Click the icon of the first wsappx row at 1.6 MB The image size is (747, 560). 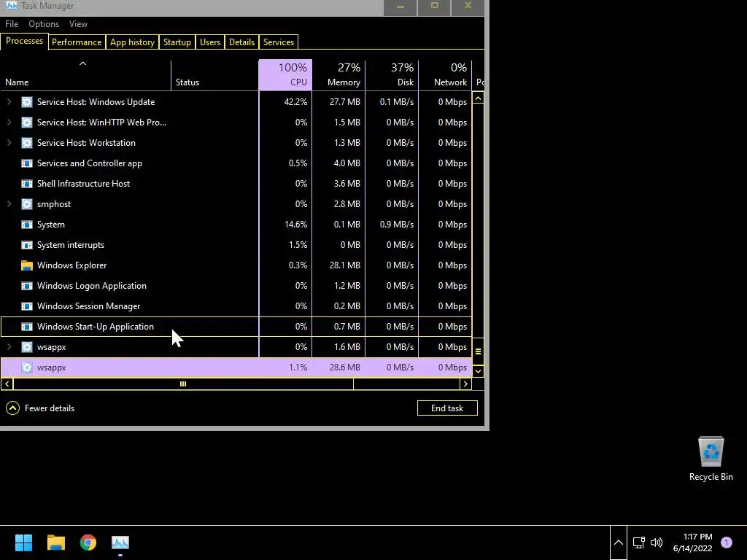coord(27,347)
